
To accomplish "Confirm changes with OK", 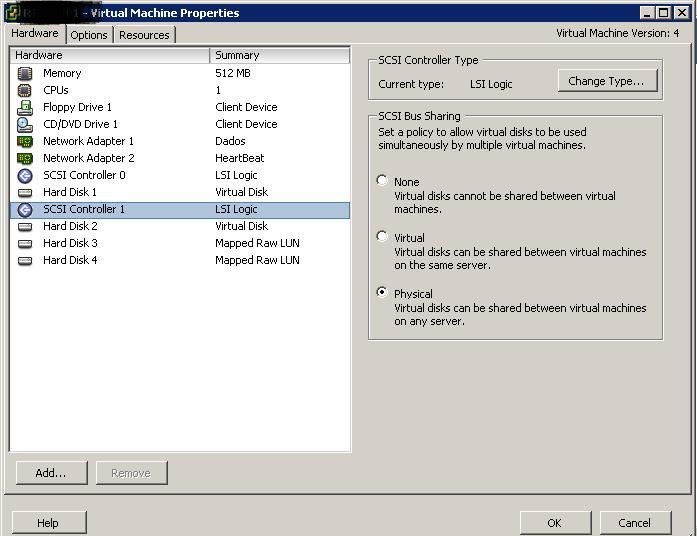I will (555, 523).
